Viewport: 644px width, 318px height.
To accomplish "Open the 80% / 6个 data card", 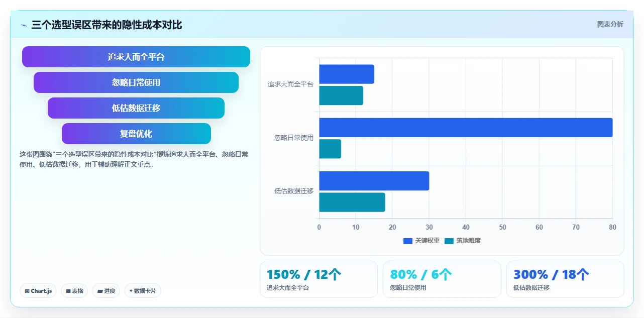I will (x=442, y=279).
